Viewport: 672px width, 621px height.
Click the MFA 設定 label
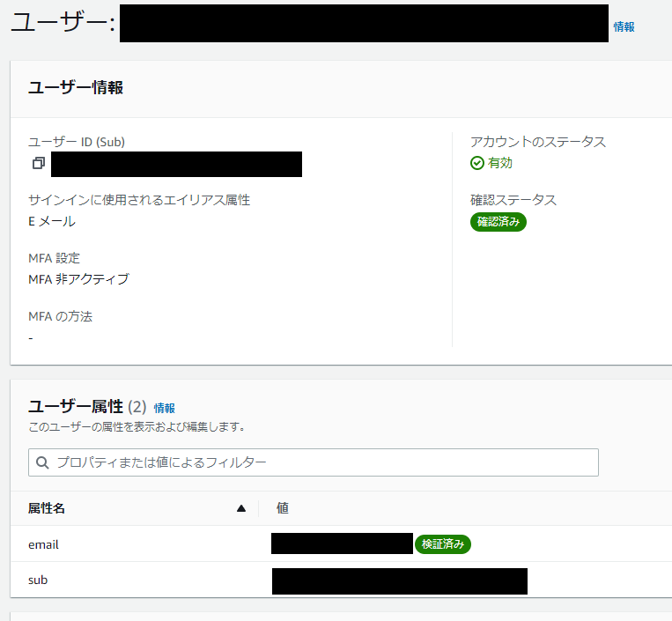(x=54, y=258)
